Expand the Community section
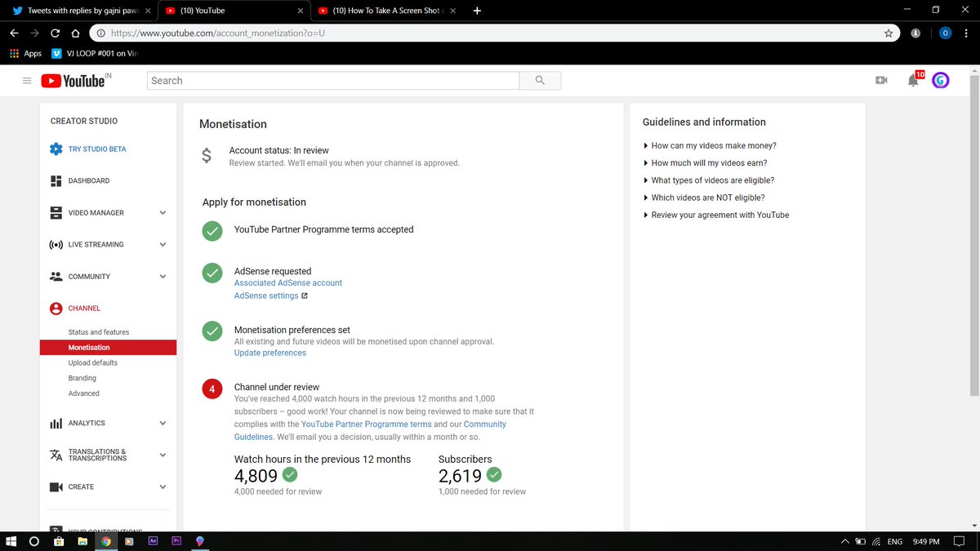The height and width of the screenshot is (551, 980). tap(162, 276)
